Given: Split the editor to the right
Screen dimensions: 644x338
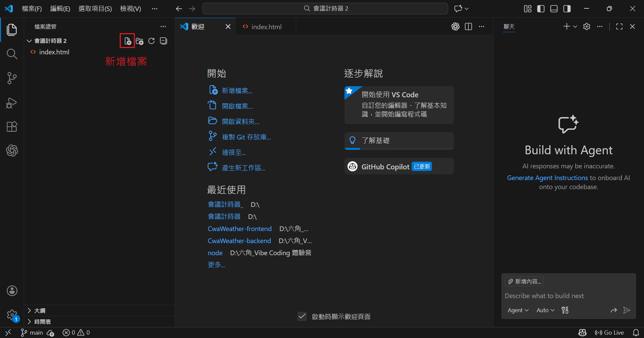Looking at the screenshot, I should point(469,26).
